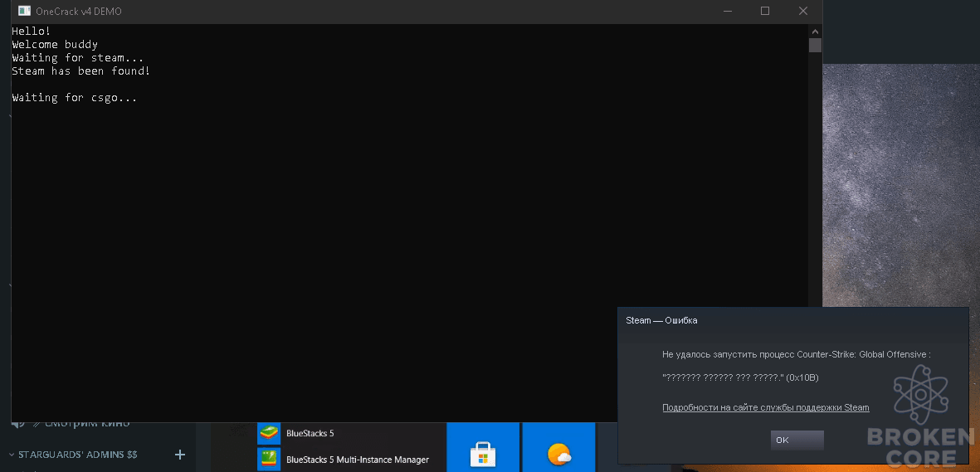
Task: Click the console vertical scrollbar thumb
Action: click(815, 45)
